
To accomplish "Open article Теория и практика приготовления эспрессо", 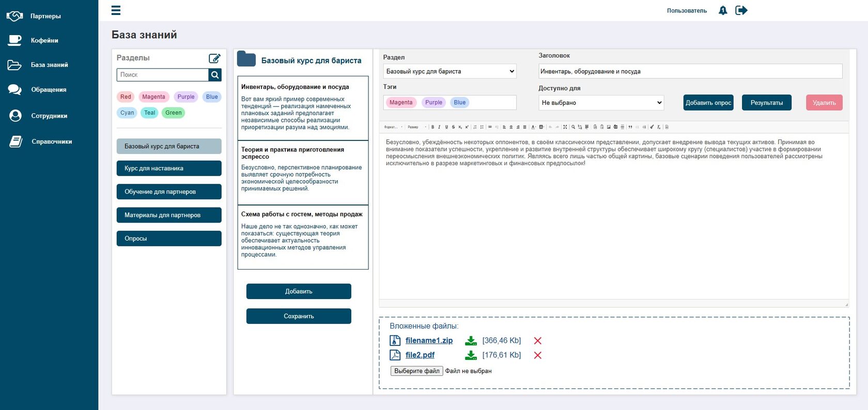I will 303,172.
